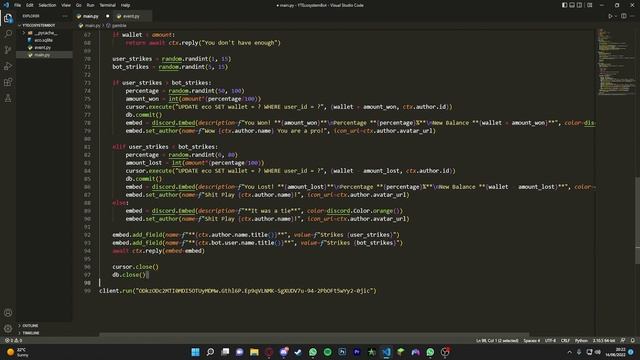Screen dimensions: 640x360
Task: Select the Python interpreter version
Action: tap(604, 340)
